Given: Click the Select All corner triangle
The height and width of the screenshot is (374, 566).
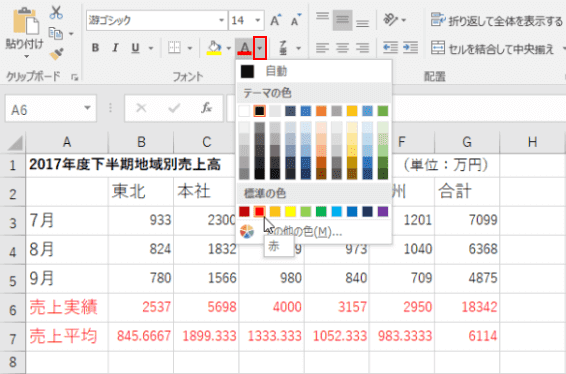Looking at the screenshot, I should (x=15, y=143).
